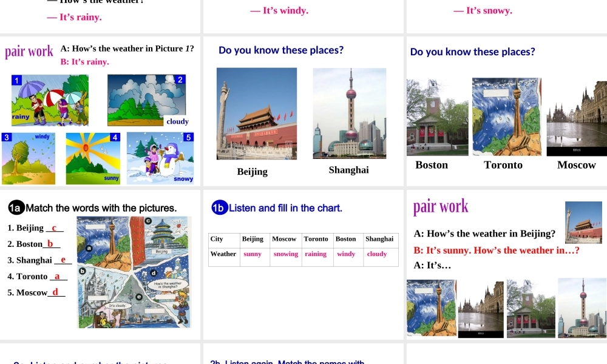Click the '— It's windy.' answer text
Screen dimensions: 607x364
(x=279, y=10)
